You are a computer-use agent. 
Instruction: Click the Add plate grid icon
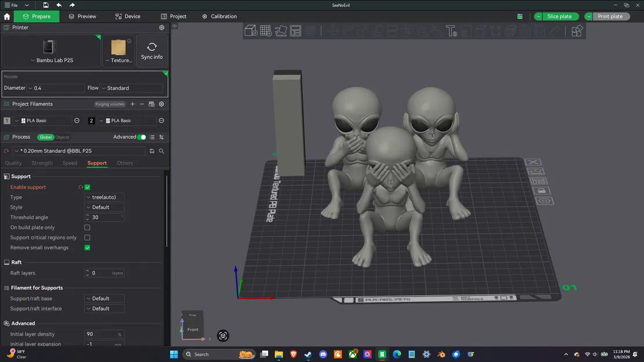266,31
